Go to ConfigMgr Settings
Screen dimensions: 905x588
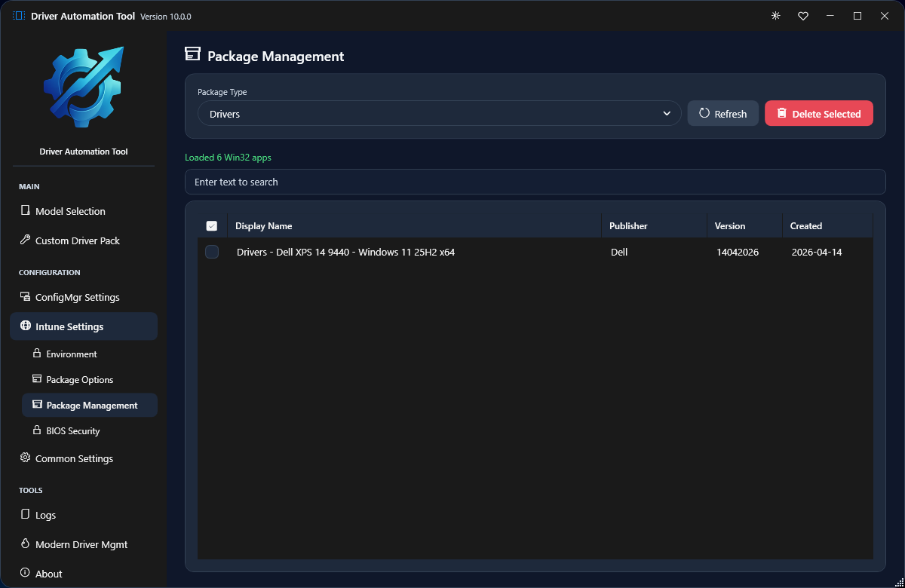[x=84, y=297]
